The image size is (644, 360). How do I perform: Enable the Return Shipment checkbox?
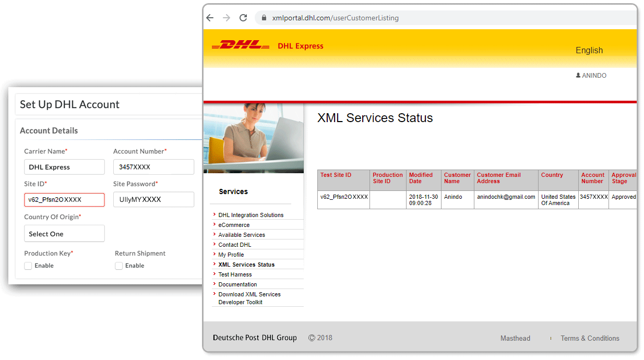(x=119, y=266)
